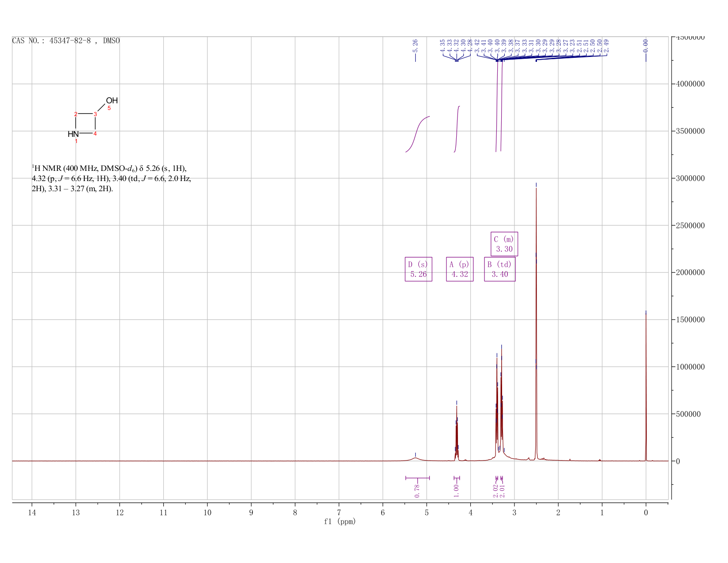Click the 5 tick label on the ppm axis

(427, 512)
